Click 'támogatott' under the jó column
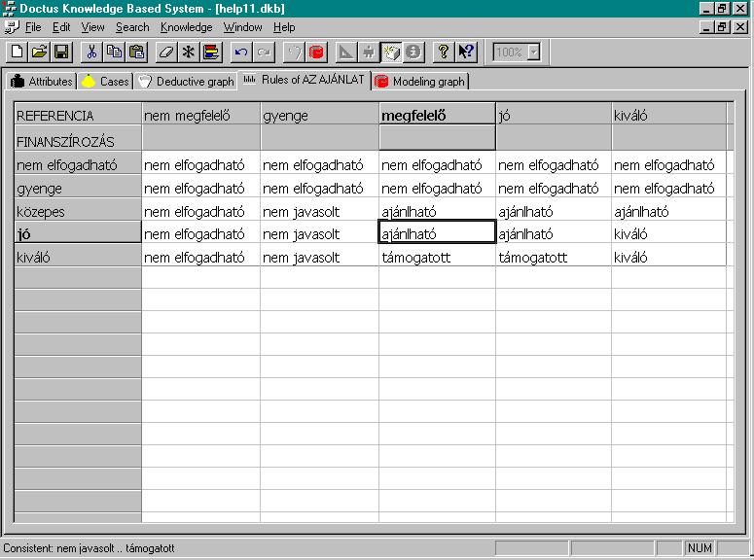Screen dimensions: 754x560 [554, 257]
